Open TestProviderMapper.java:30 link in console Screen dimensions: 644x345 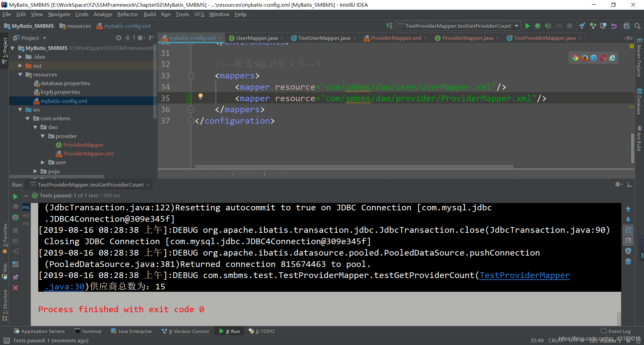point(525,275)
